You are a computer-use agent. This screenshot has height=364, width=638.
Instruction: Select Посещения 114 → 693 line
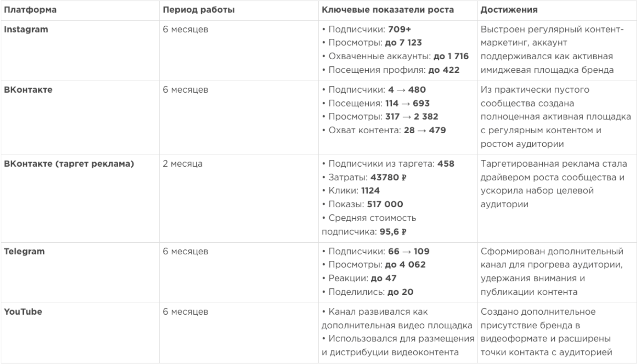click(376, 103)
